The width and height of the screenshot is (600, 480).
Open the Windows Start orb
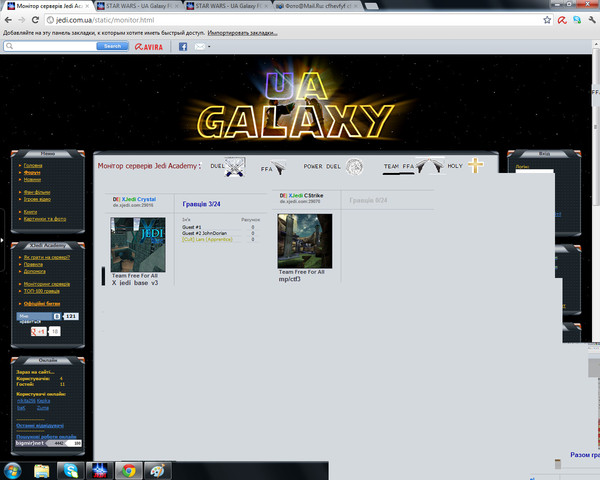point(12,471)
